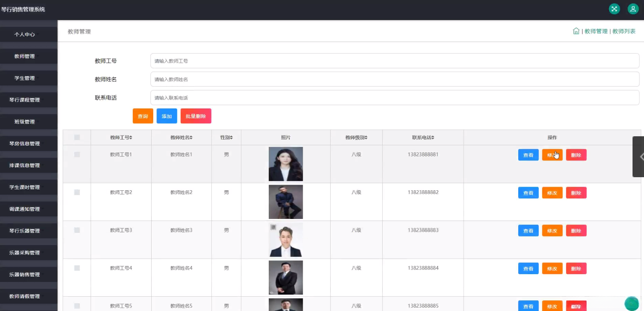Open 个人中心 in the sidebar

pyautogui.click(x=29, y=34)
